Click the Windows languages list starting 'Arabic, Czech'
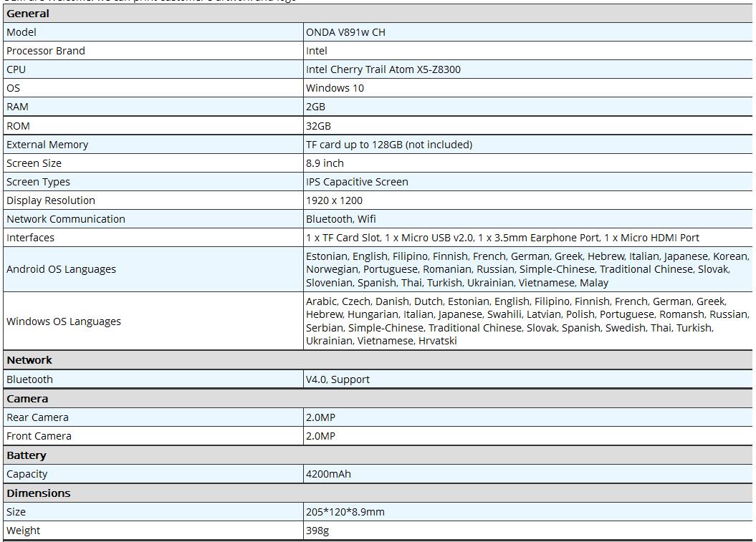 [527, 321]
